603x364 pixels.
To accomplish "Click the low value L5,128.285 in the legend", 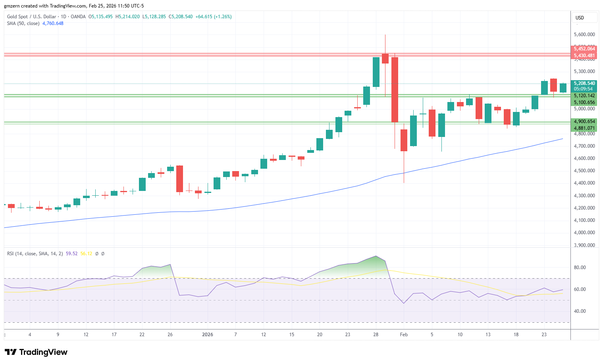I will tap(154, 17).
